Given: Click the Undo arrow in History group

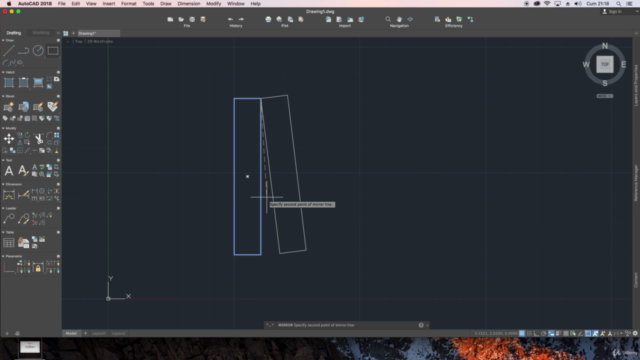Looking at the screenshot, I should pos(230,19).
